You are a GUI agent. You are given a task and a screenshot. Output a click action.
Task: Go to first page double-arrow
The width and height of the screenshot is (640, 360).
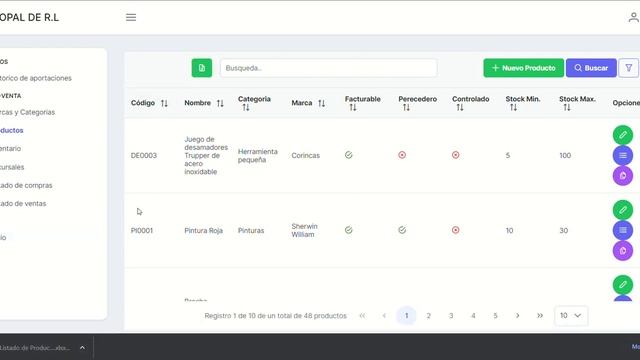click(362, 316)
